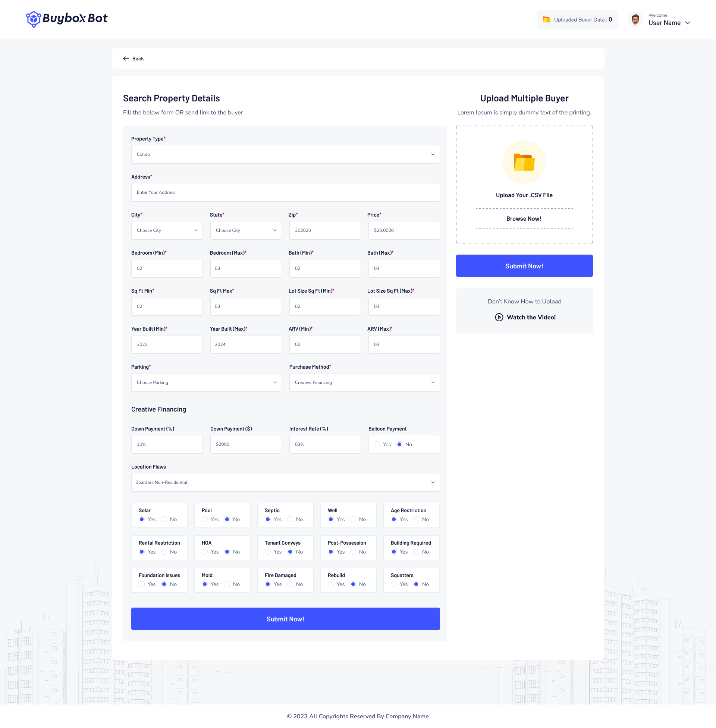716x728 pixels.
Task: Select Yes for Balloon Payment
Action: [x=377, y=444]
